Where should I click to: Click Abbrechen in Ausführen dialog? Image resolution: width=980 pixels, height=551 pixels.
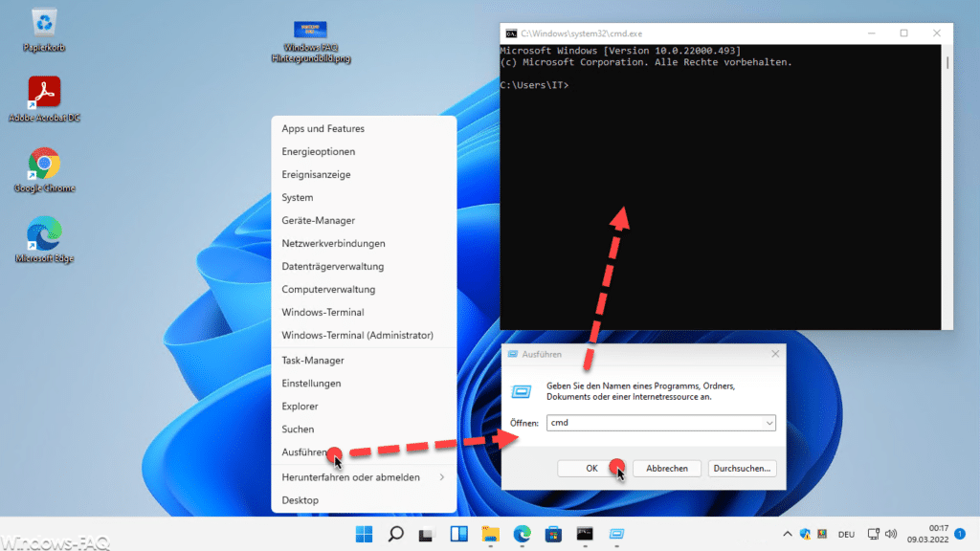click(x=667, y=469)
